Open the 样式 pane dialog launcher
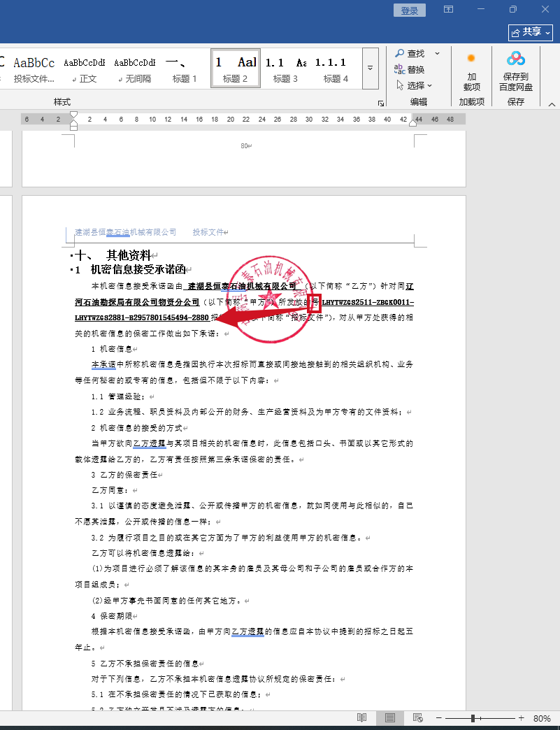 click(x=381, y=103)
